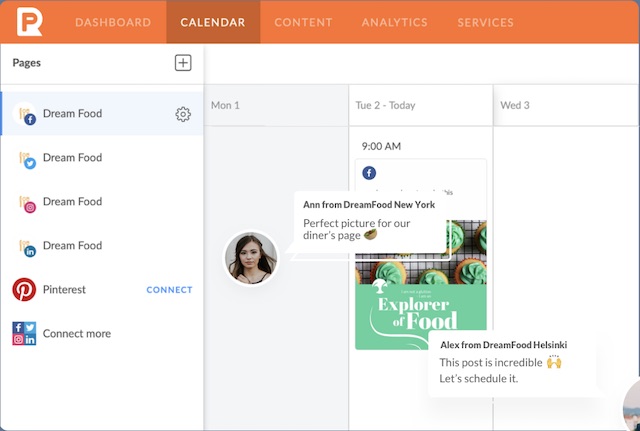The image size is (640, 431).
Task: Open Alex from DreamFood Helsinki comment
Action: coord(512,362)
